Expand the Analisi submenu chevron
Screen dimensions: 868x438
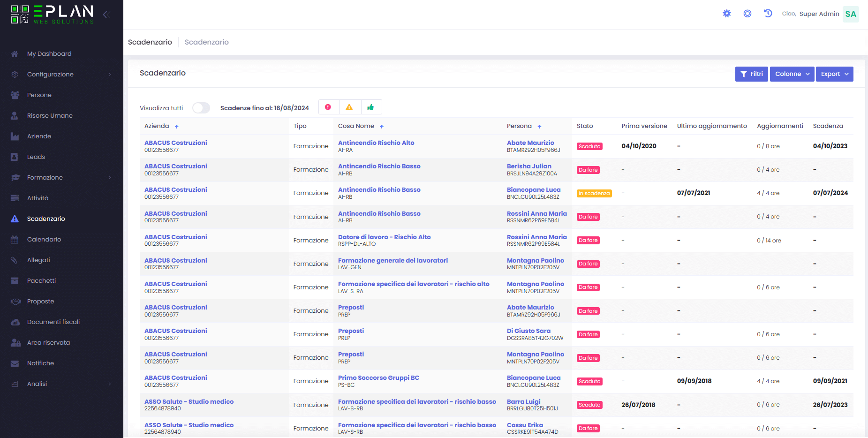[110, 384]
